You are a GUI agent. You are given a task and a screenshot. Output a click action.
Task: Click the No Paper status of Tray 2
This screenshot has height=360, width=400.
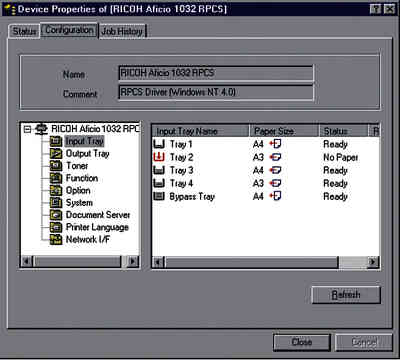pyautogui.click(x=341, y=157)
